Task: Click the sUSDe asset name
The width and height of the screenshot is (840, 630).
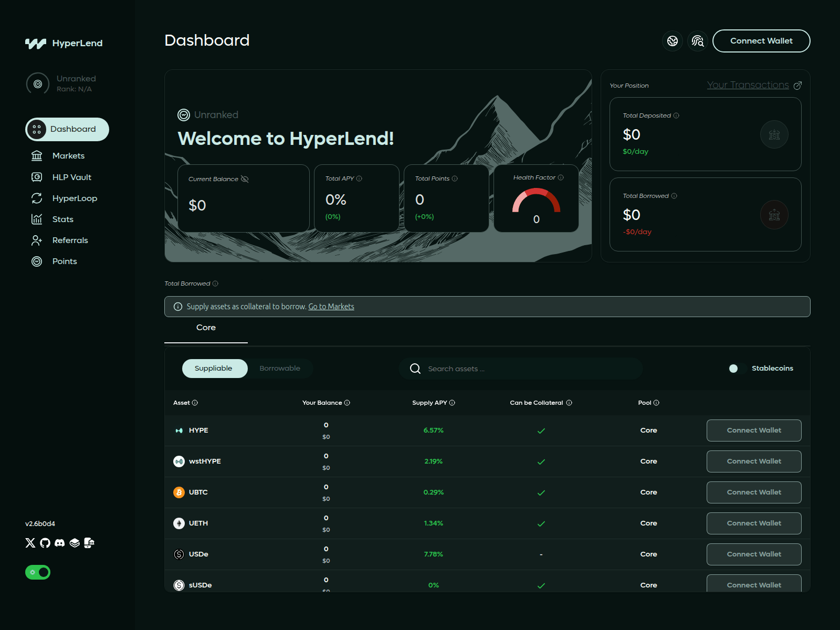Action: (x=201, y=585)
